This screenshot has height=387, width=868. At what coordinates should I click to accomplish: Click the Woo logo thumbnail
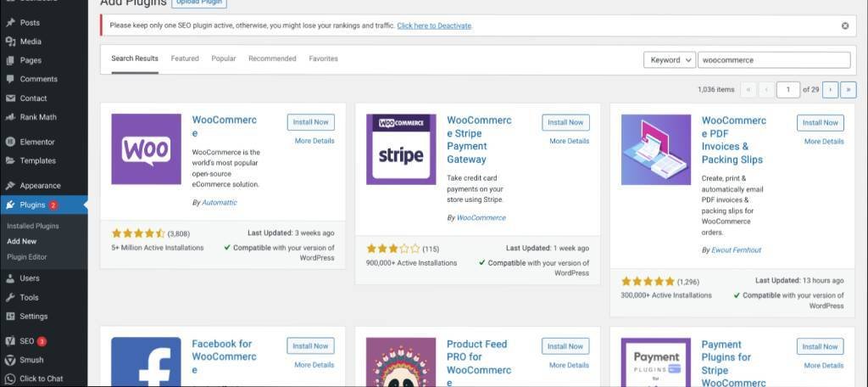[146, 149]
